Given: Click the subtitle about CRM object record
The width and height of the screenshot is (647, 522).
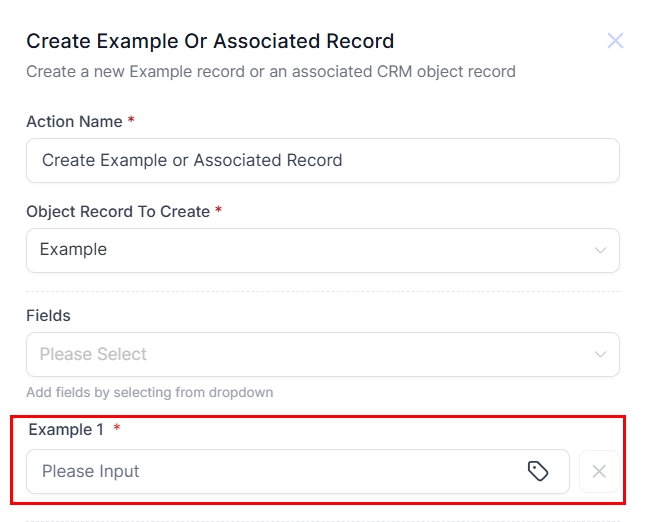Looking at the screenshot, I should point(270,72).
